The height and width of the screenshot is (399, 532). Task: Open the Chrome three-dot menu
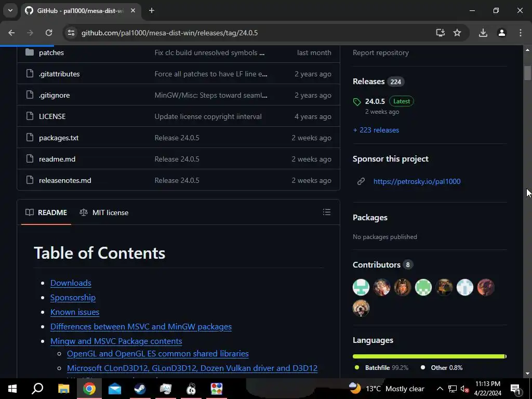click(521, 33)
